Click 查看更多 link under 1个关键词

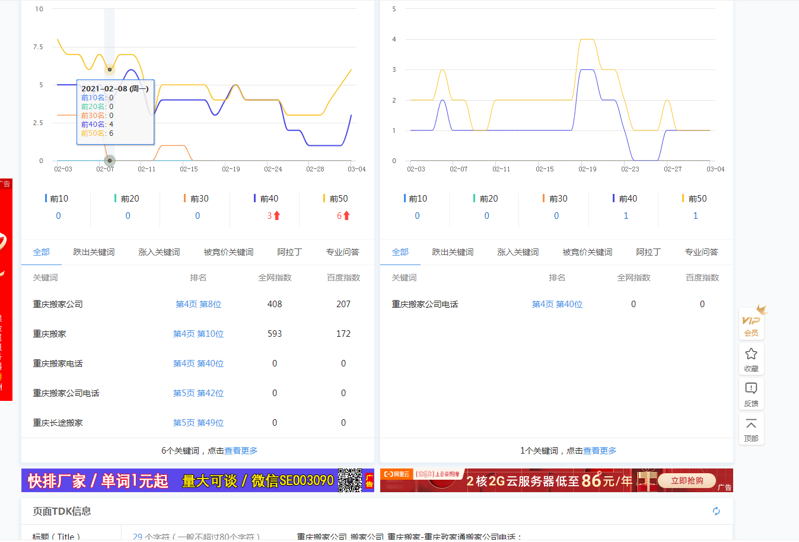(x=599, y=451)
